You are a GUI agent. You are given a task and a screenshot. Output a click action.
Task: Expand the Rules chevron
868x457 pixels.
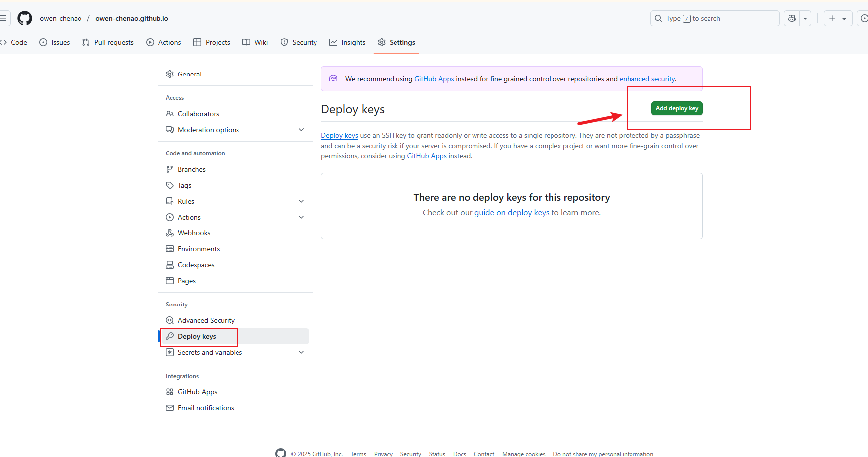(301, 201)
